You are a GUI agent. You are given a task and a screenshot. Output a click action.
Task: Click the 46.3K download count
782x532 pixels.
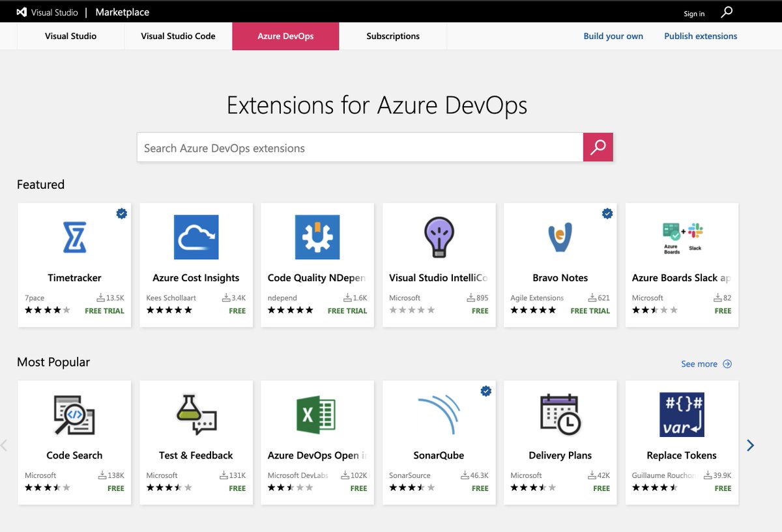[x=479, y=475]
